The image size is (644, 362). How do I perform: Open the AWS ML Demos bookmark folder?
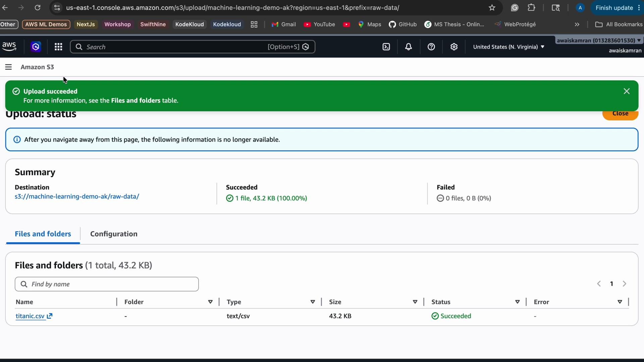46,24
